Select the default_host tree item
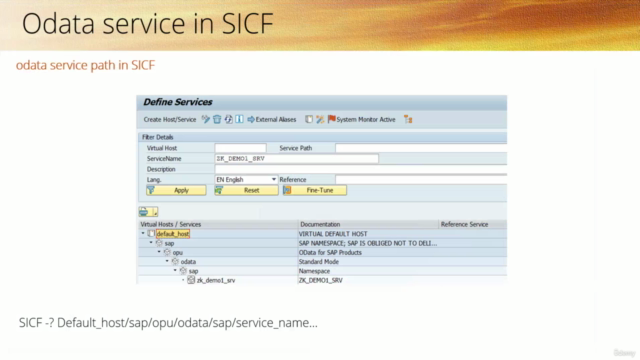The width and height of the screenshot is (640, 360). tap(173, 234)
